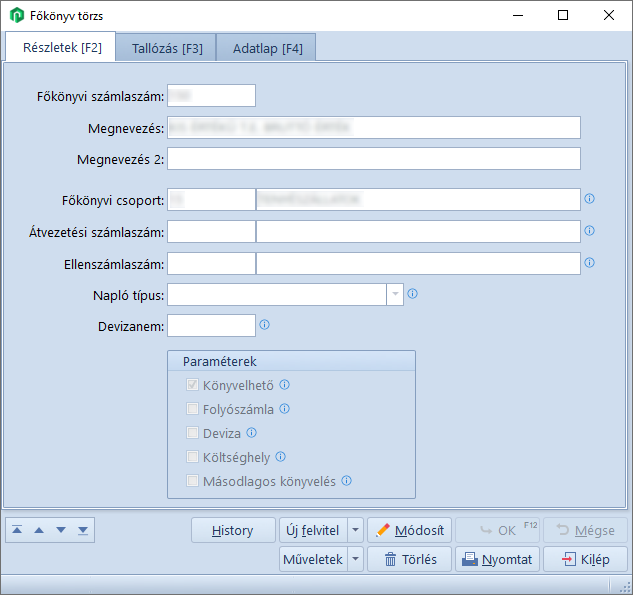Enable the Költséghely checkbox

click(193, 457)
